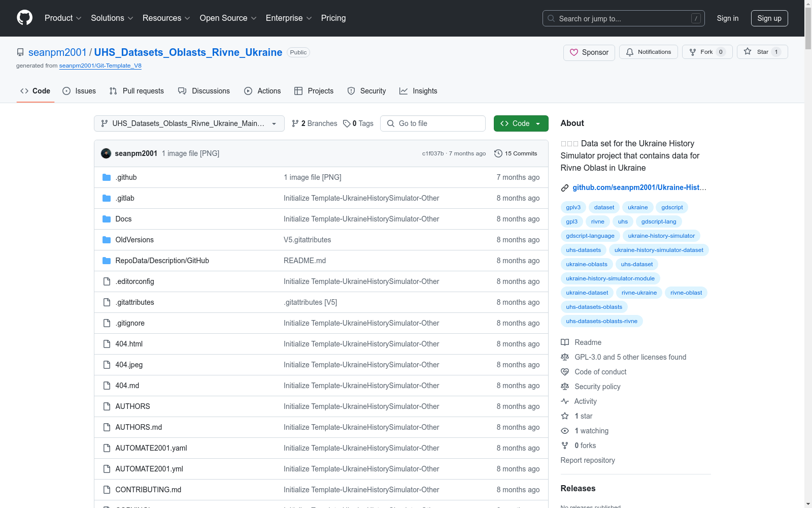Click the Report repository link
The image size is (812, 508).
588,460
